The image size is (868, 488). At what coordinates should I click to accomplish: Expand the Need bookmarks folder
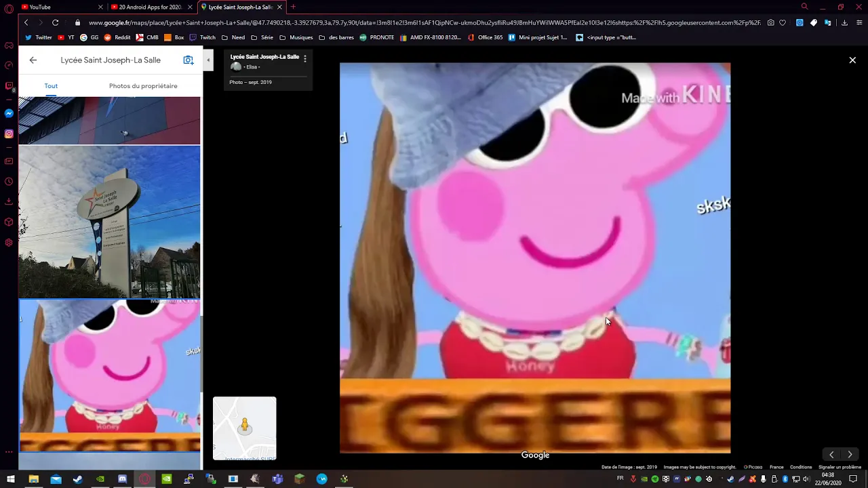[x=233, y=37]
